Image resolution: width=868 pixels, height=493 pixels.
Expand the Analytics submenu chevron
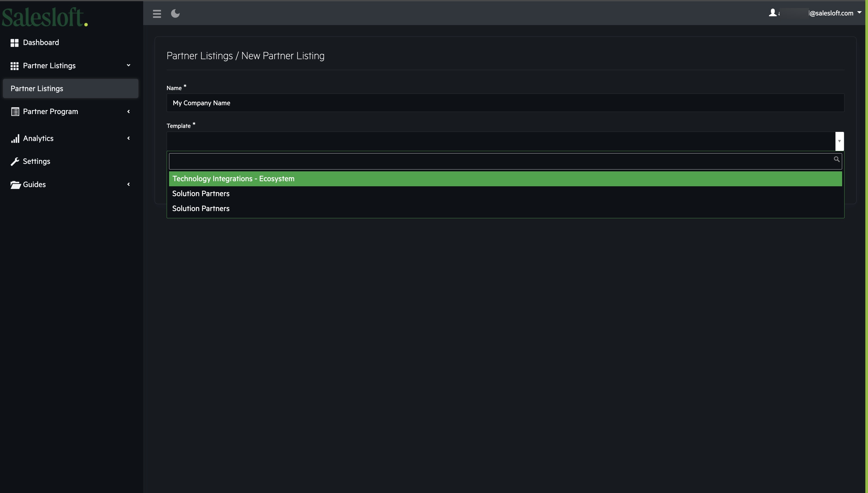pyautogui.click(x=129, y=138)
